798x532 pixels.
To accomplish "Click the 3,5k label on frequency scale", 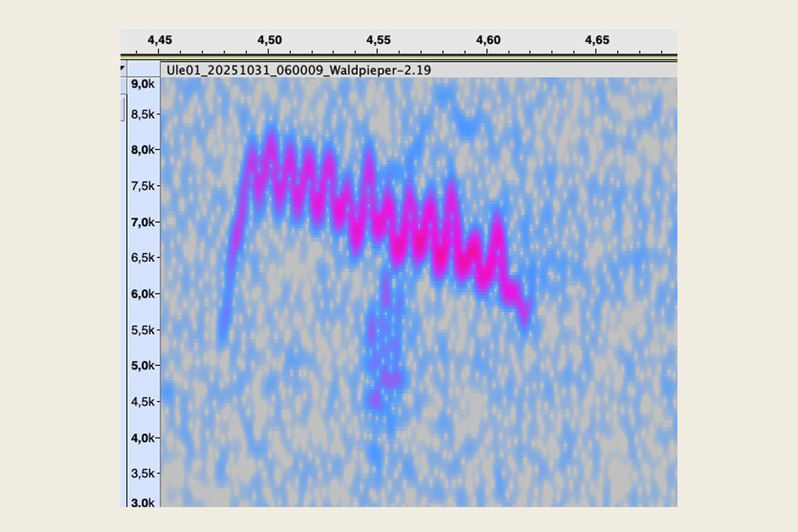I will pos(142,473).
